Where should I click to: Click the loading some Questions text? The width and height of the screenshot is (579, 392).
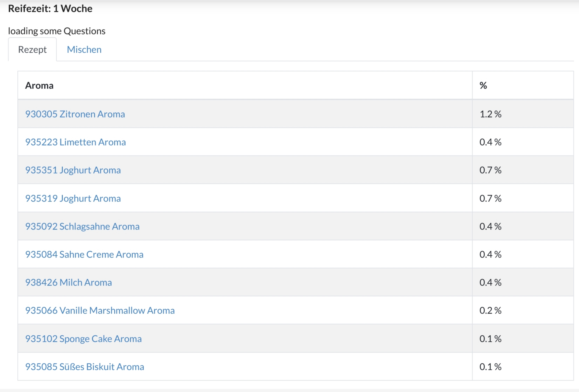point(57,31)
